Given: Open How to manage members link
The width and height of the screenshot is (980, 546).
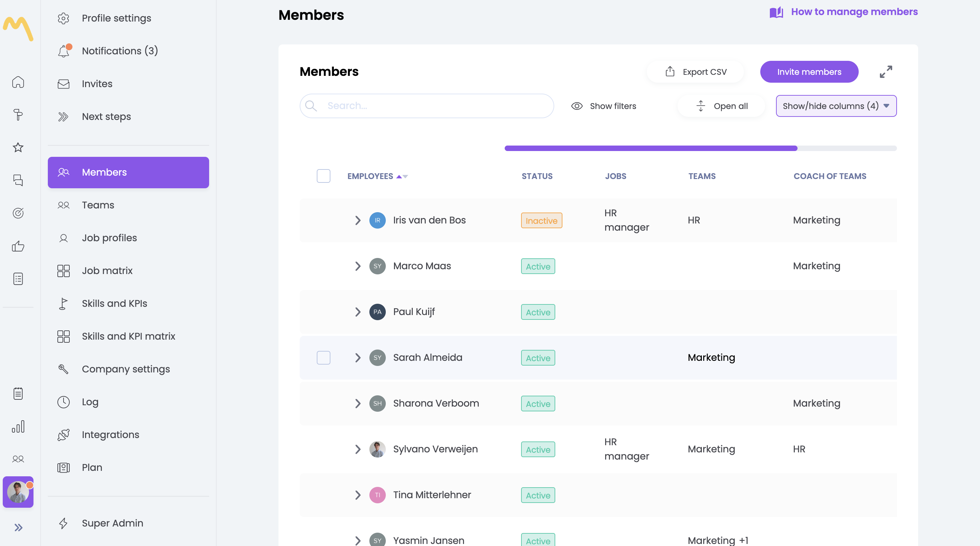Looking at the screenshot, I should pos(854,12).
